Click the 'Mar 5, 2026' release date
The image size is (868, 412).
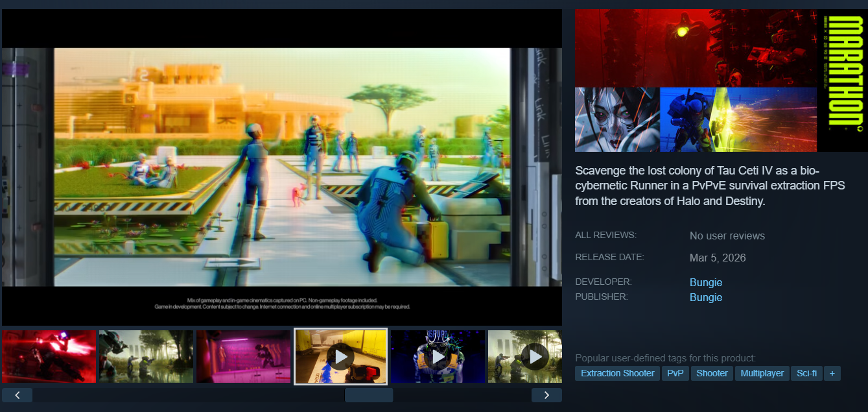coord(718,258)
